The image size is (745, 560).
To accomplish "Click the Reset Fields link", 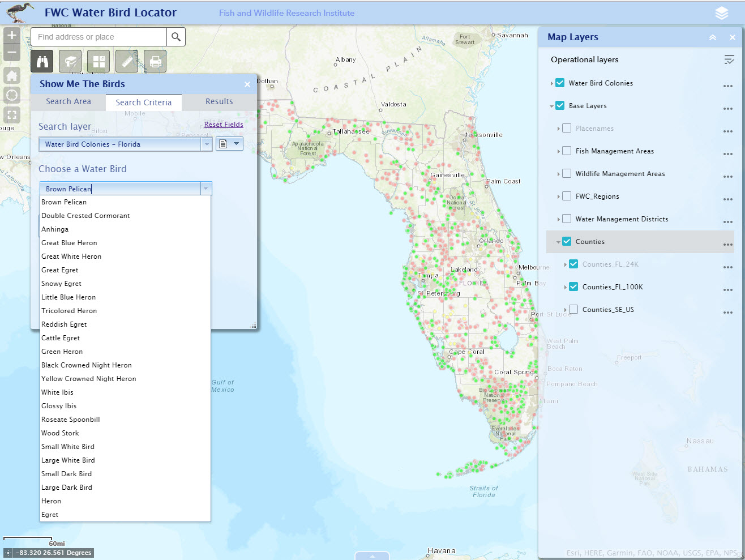I will (x=224, y=124).
